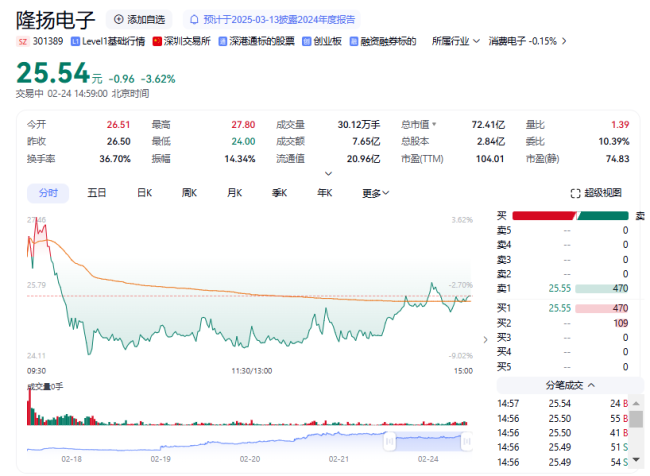
Task: Expand more statistics with the down chevron
Action: coord(328,173)
